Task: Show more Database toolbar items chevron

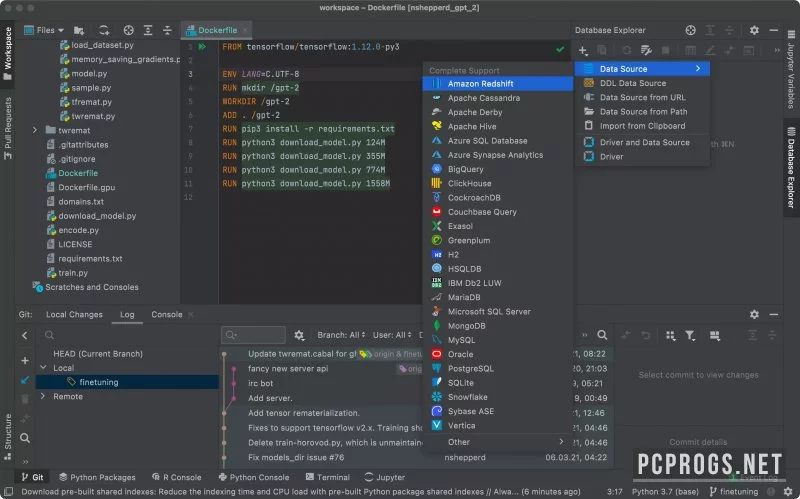Action: point(777,50)
